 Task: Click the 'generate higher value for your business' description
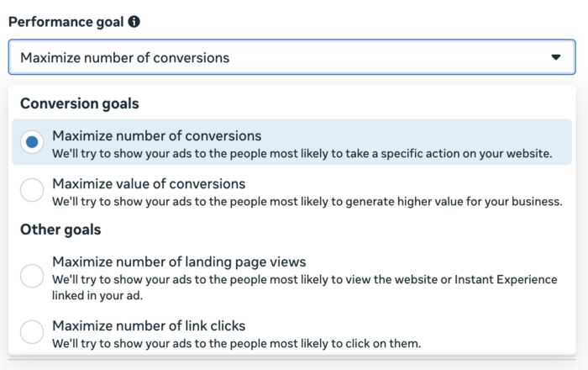coord(307,202)
